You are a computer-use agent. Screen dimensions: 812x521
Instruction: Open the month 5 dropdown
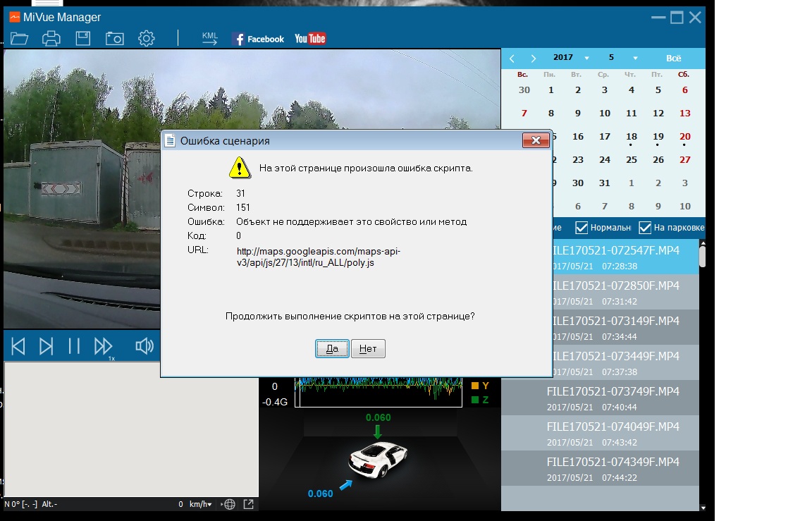[x=635, y=59]
